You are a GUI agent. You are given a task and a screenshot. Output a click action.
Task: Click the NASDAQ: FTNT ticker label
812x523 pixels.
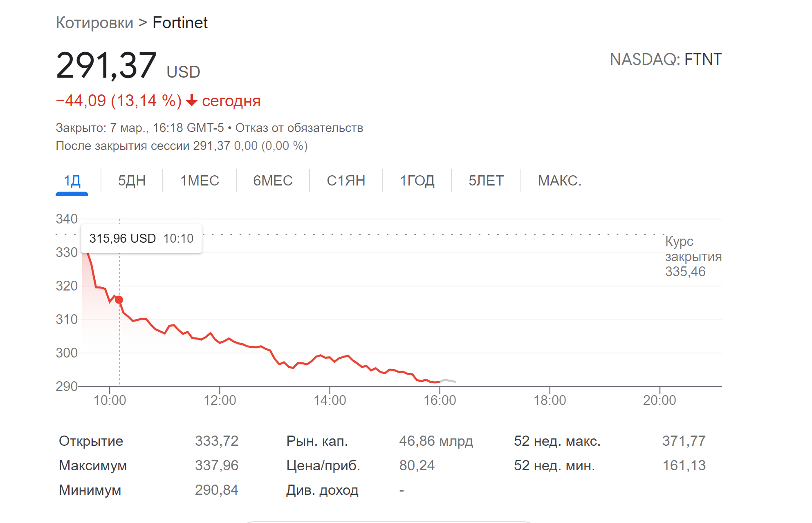666,60
